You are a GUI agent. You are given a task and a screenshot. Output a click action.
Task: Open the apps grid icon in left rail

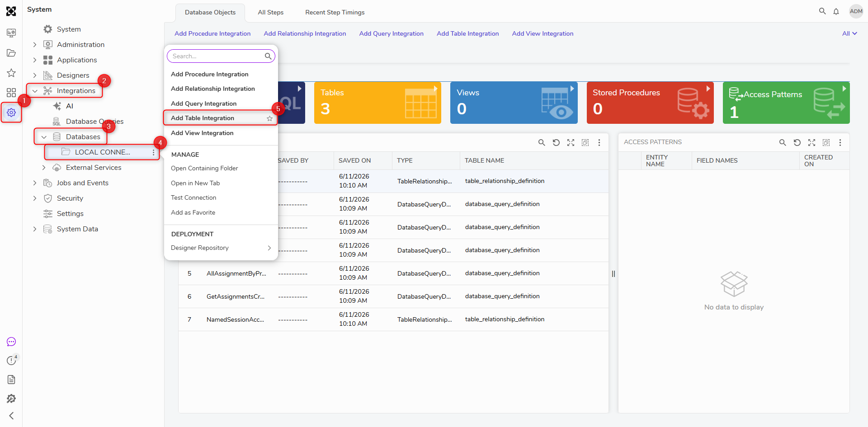click(11, 93)
